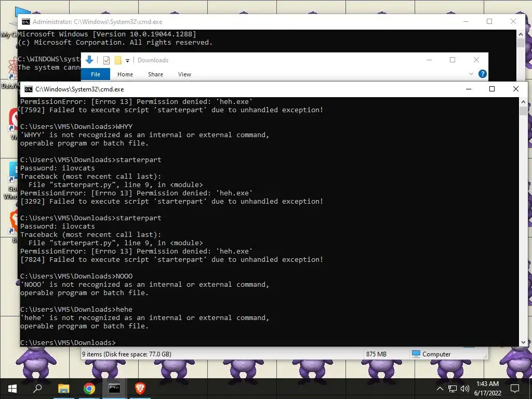Click the taskbar search magnifier icon
The width and height of the screenshot is (532, 399).
click(37, 389)
